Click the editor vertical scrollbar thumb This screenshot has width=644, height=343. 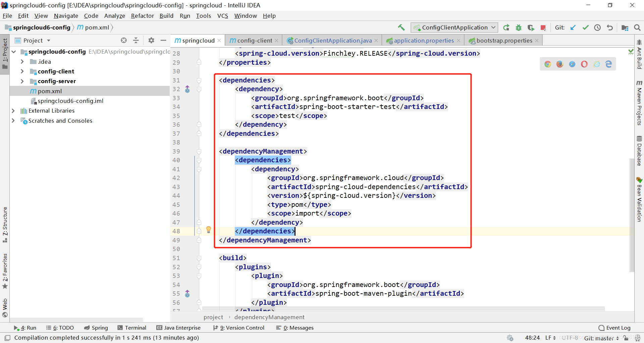[x=632, y=215]
